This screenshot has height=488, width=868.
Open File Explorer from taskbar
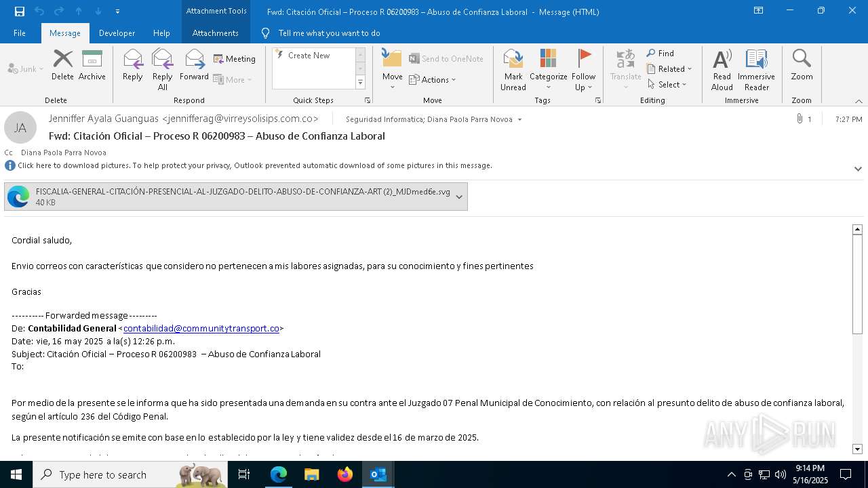[312, 474]
